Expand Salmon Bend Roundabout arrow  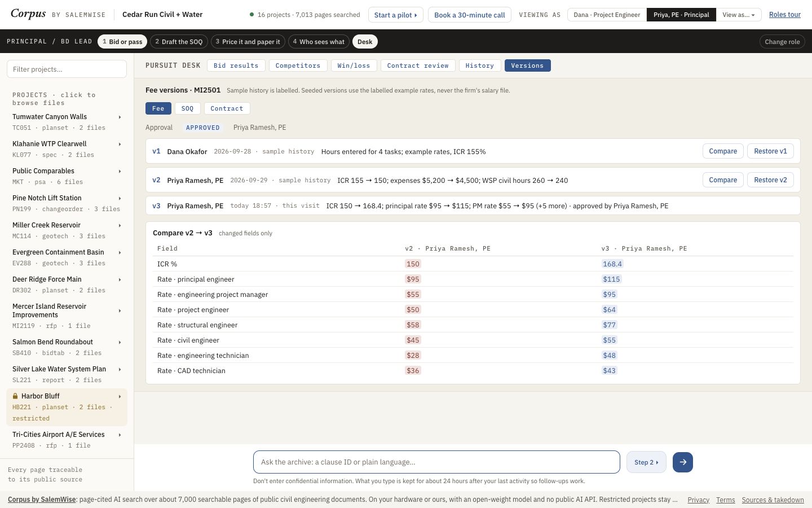point(120,342)
